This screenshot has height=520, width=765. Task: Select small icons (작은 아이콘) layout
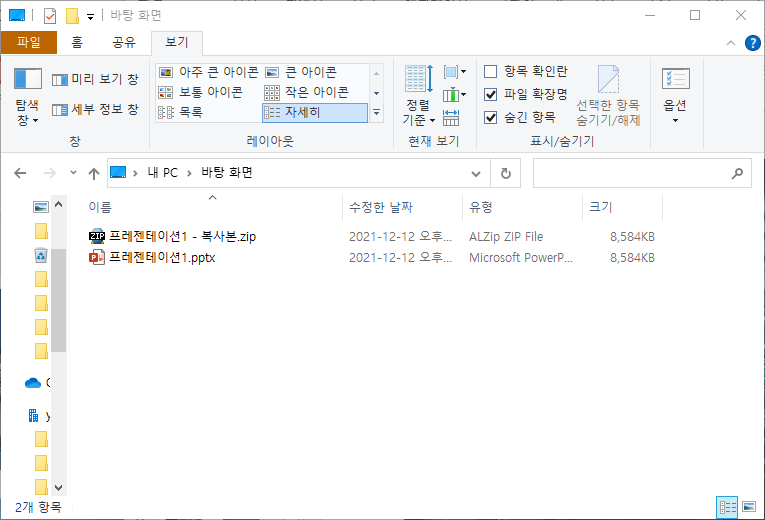pos(307,92)
